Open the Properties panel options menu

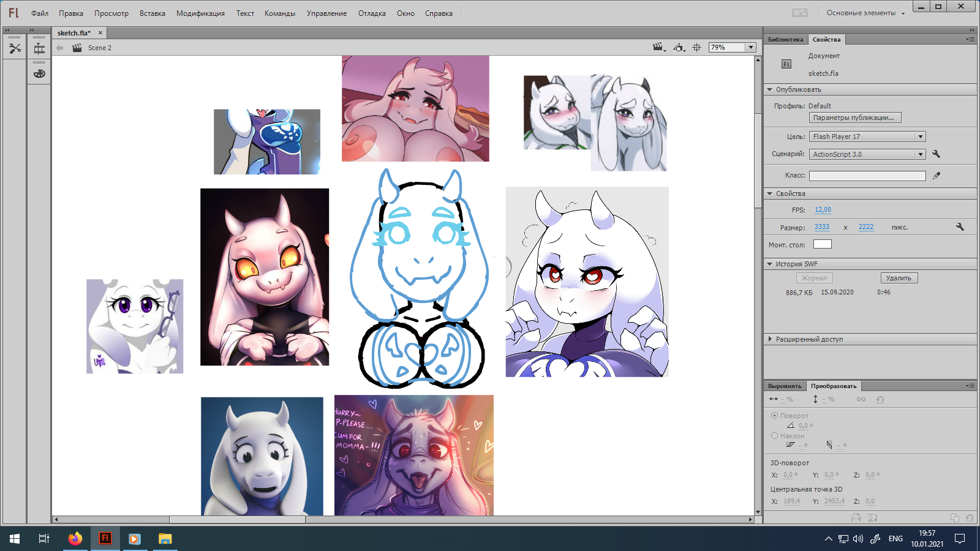click(x=970, y=39)
